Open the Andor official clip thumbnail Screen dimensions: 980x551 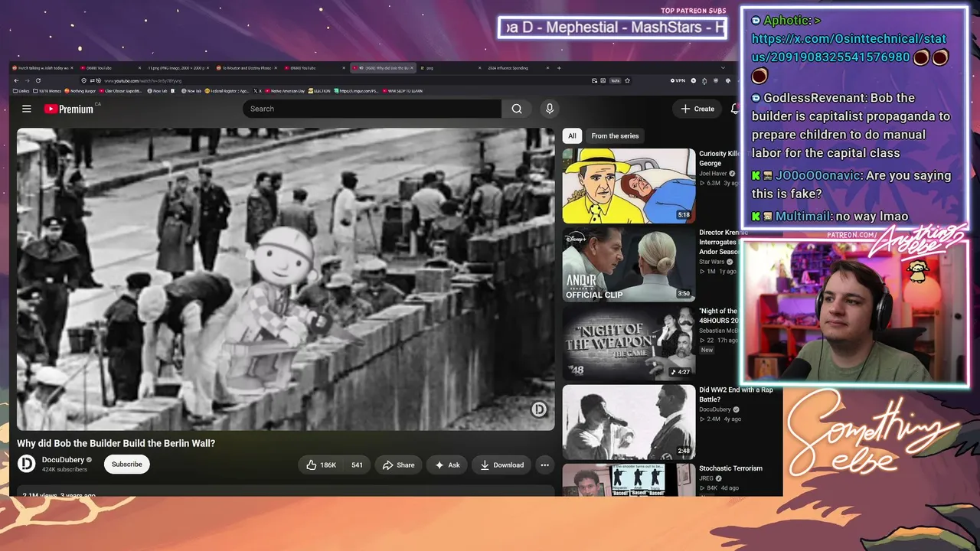tap(629, 265)
